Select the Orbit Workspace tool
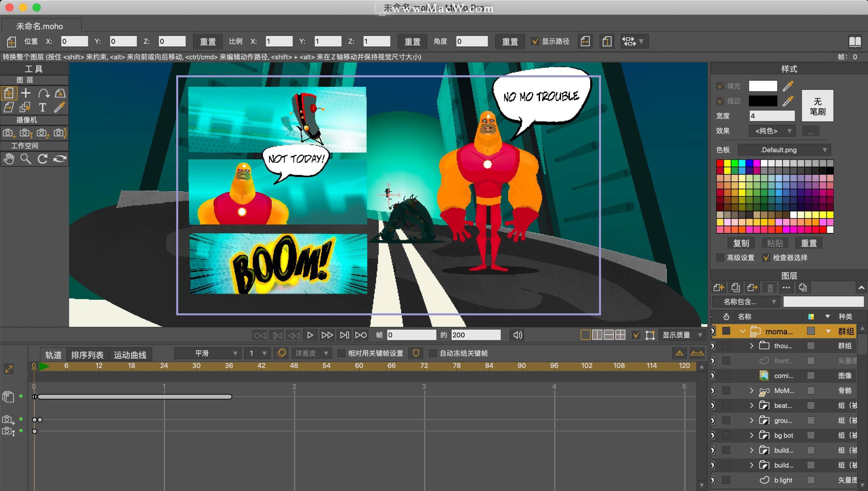Screen dimensions: 868x491 (x=60, y=159)
